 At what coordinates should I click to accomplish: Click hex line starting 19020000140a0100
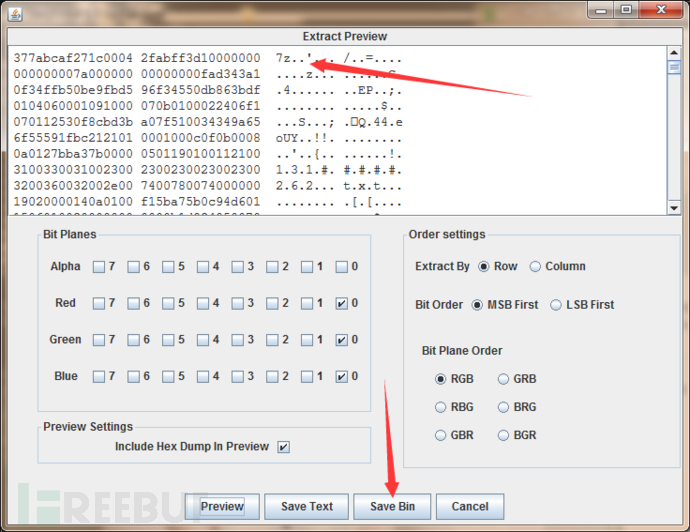click(208, 202)
